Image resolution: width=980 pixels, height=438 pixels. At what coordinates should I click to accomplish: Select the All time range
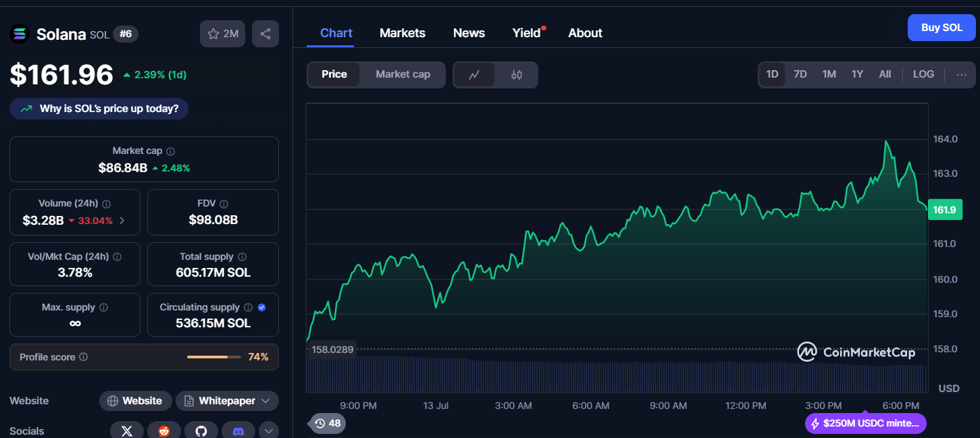(x=885, y=74)
